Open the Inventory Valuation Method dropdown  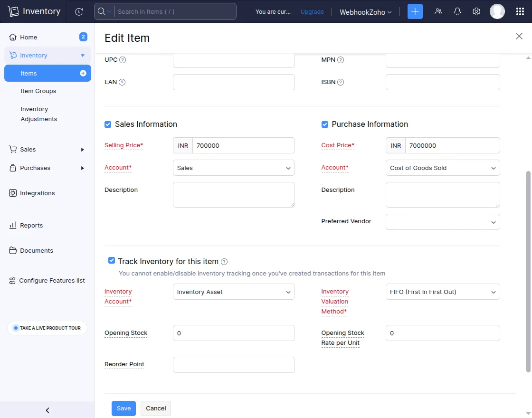(442, 292)
